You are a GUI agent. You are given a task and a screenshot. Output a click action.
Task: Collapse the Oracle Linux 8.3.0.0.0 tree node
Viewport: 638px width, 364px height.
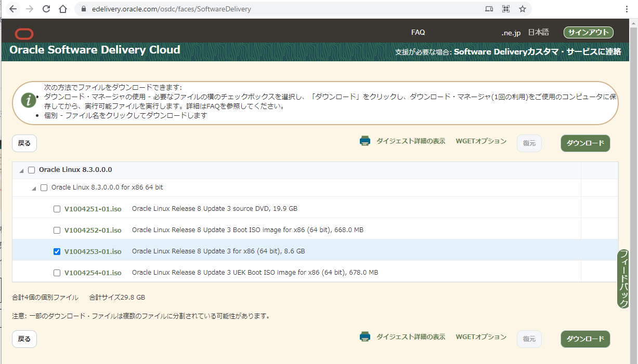[x=21, y=171]
